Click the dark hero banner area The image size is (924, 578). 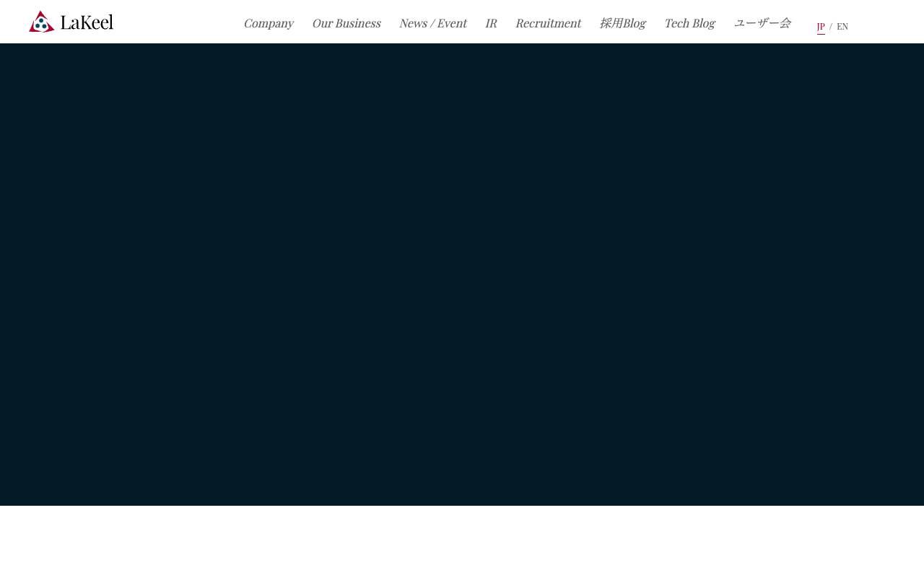[x=462, y=275]
